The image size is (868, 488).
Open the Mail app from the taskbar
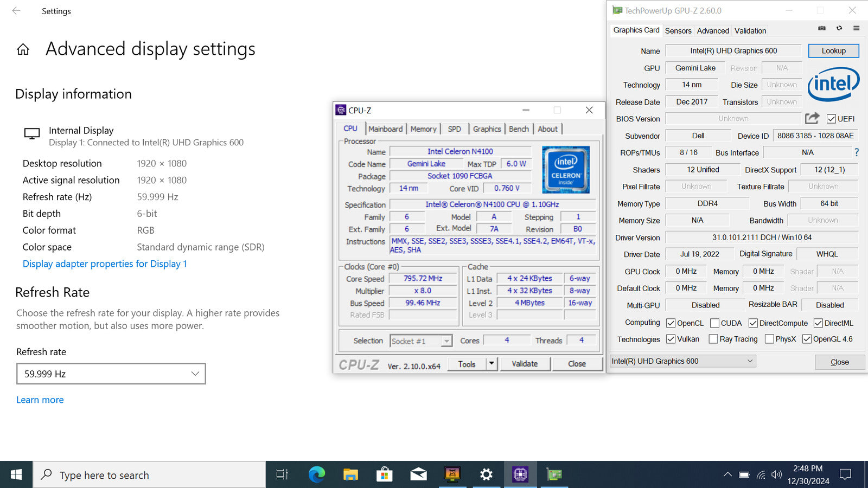(418, 475)
